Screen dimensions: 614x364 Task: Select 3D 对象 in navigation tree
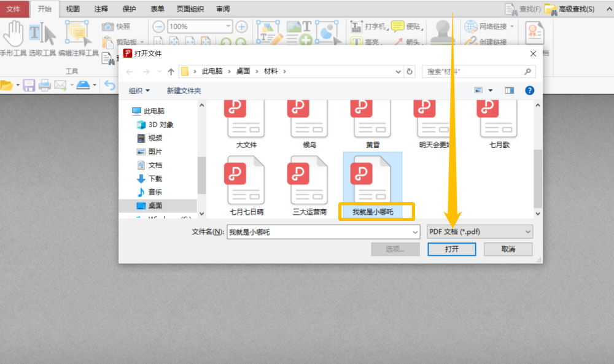pos(155,125)
